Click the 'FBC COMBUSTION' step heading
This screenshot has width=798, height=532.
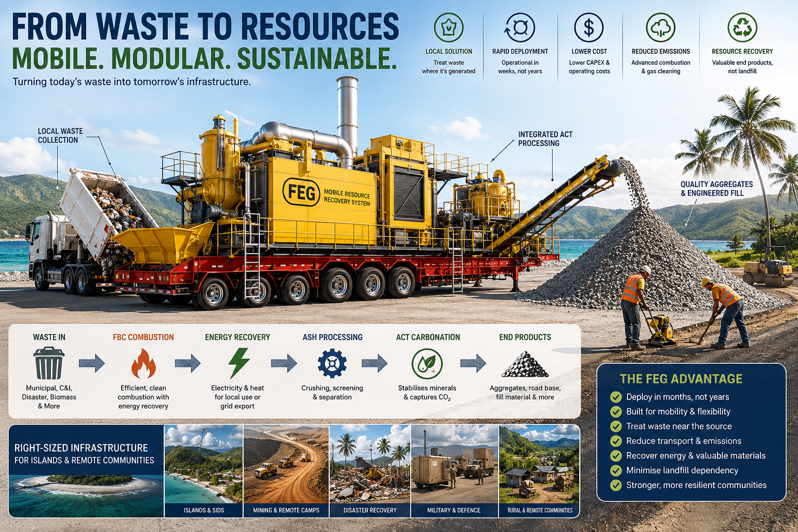point(143,337)
